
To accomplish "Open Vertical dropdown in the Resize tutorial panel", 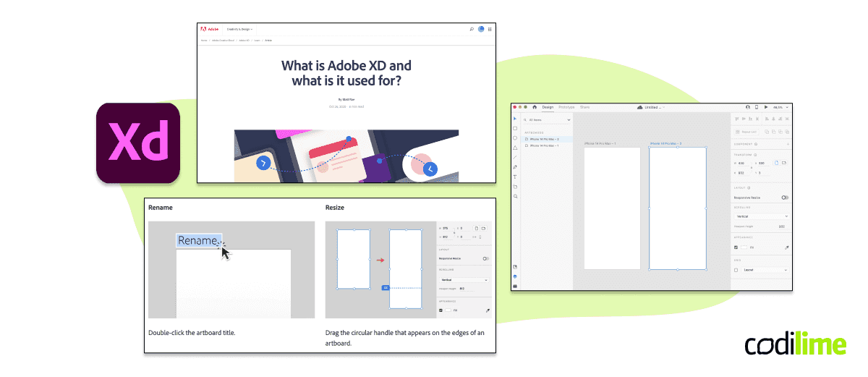I will (x=464, y=280).
